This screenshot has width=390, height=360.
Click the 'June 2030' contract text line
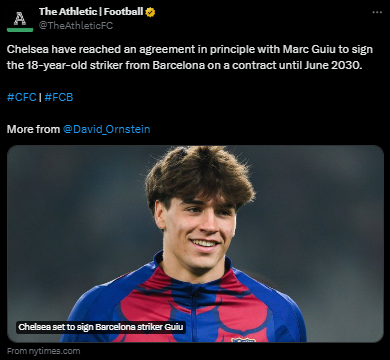184,65
